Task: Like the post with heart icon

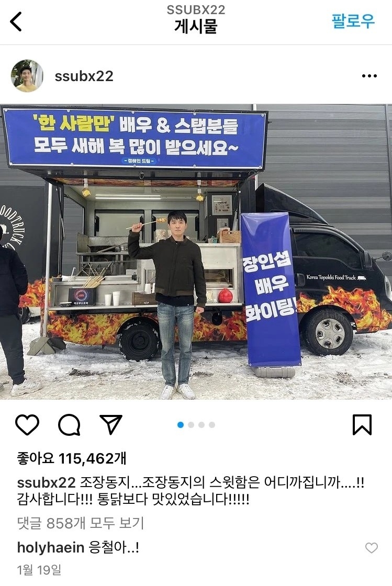Action: click(27, 424)
